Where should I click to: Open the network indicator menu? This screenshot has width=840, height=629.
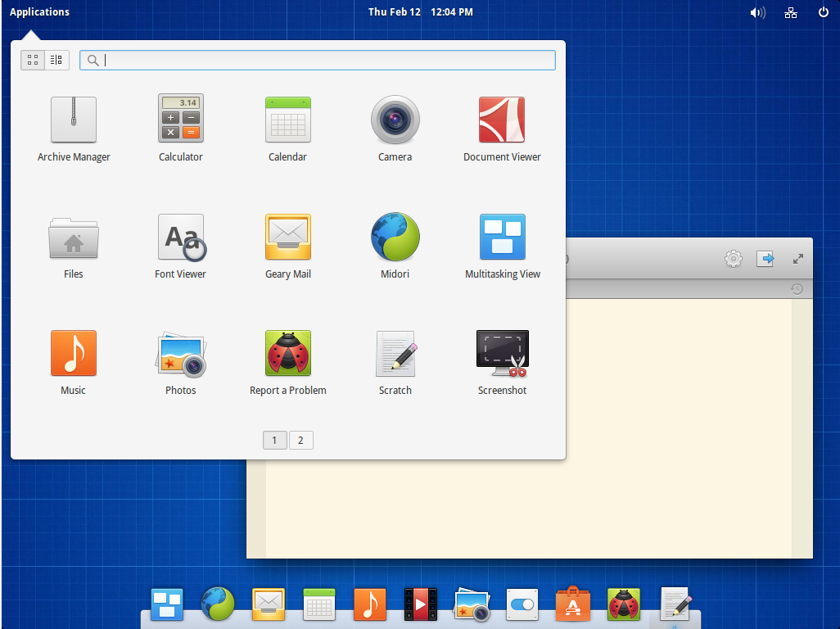click(791, 12)
